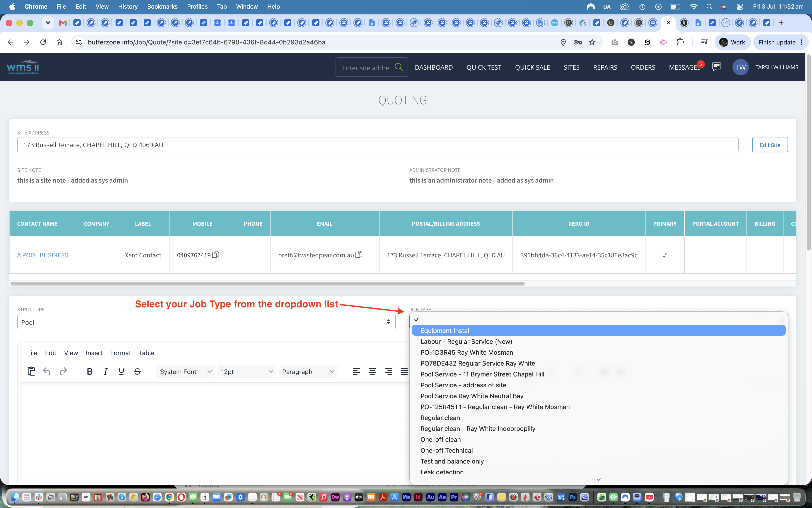Navigate to REPAIRS
Image resolution: width=812 pixels, height=508 pixels.
click(x=605, y=67)
